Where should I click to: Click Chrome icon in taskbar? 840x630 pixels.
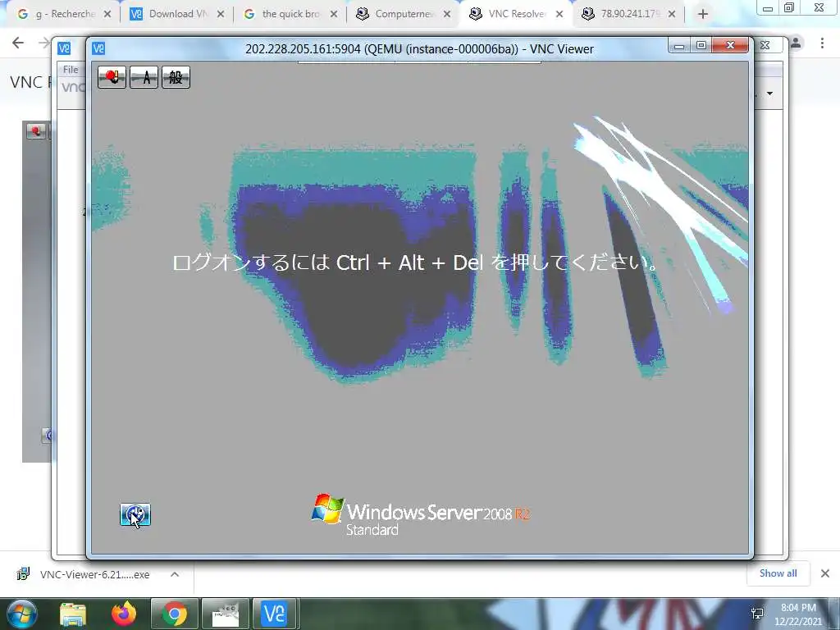point(175,614)
